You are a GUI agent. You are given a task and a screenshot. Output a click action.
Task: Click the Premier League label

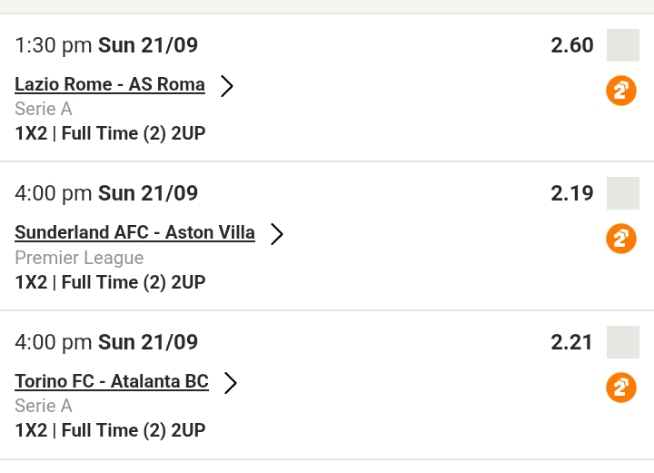pos(79,258)
